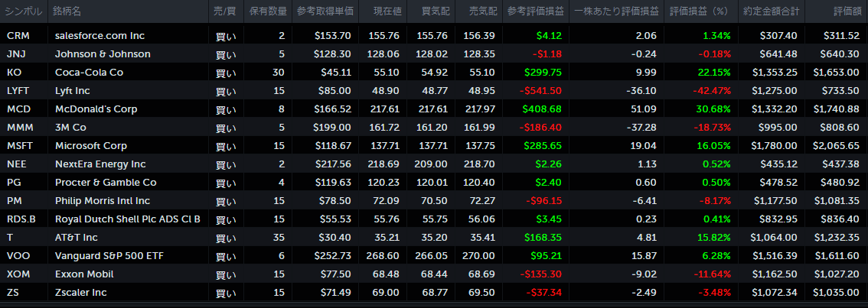Viewport: 868px width, 308px height.
Task: Click Royal Dutch Shell Plc ADS Cl B
Action: 128,219
